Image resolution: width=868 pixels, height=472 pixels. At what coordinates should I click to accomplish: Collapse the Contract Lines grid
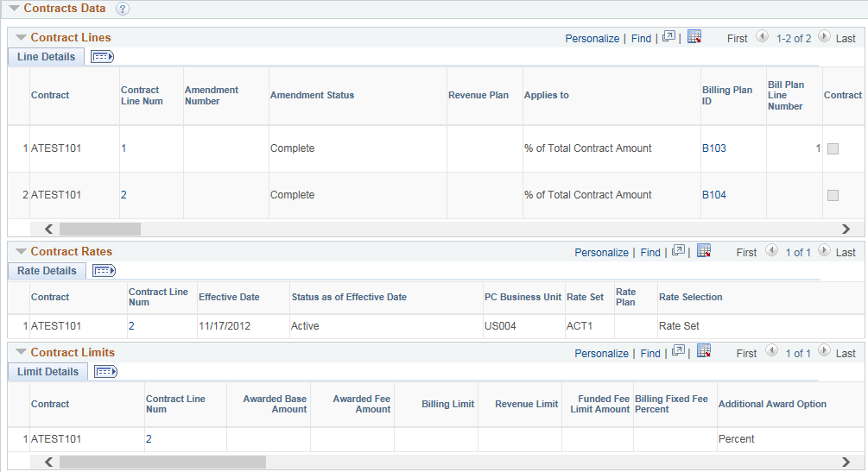pyautogui.click(x=21, y=38)
